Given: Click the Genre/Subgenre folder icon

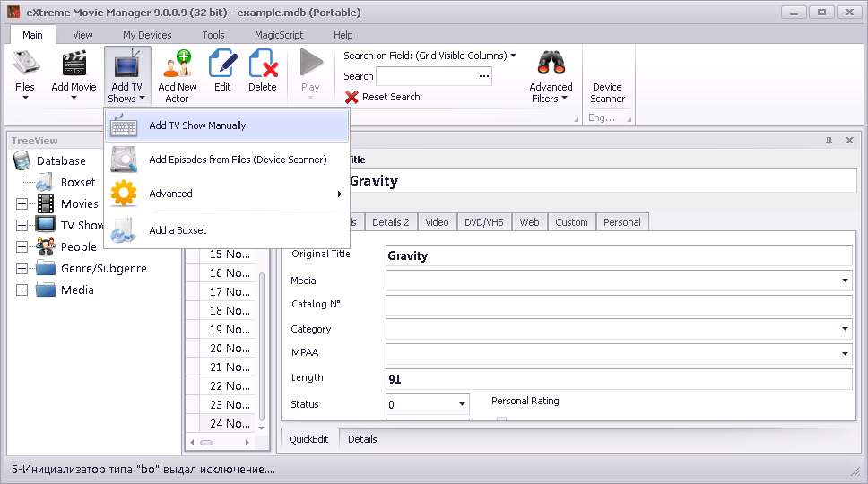Looking at the screenshot, I should [x=46, y=268].
